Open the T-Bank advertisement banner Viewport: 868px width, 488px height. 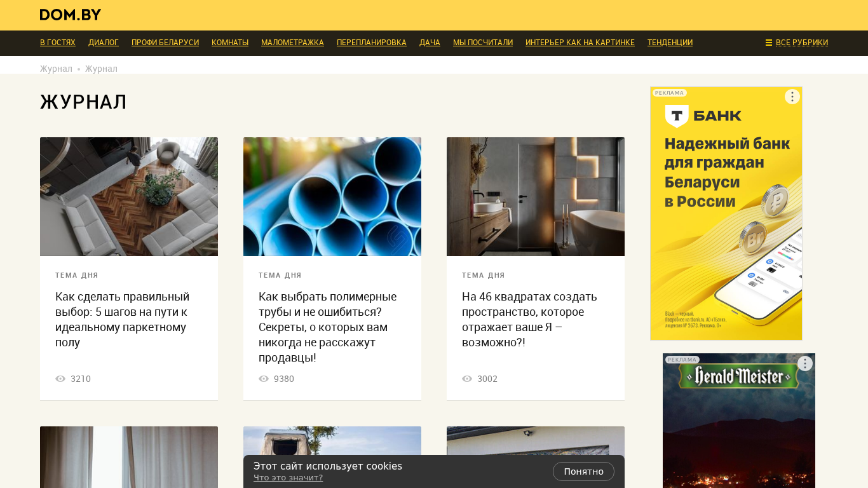tap(726, 213)
